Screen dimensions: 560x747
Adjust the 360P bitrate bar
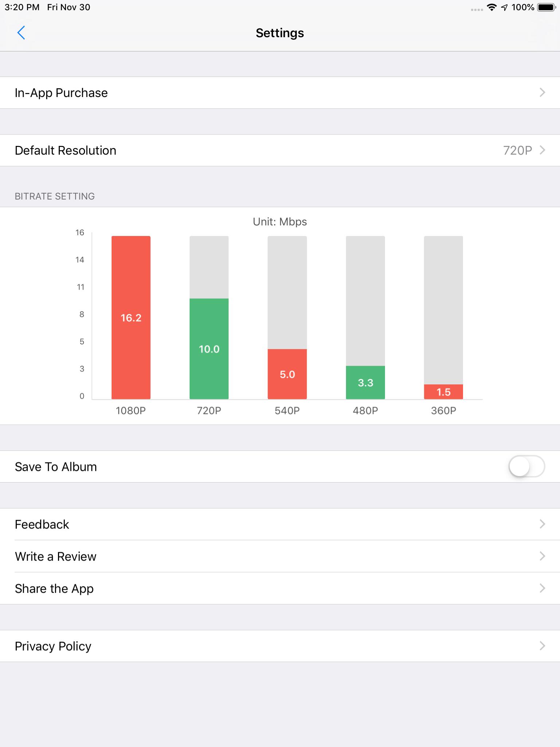coord(443,392)
